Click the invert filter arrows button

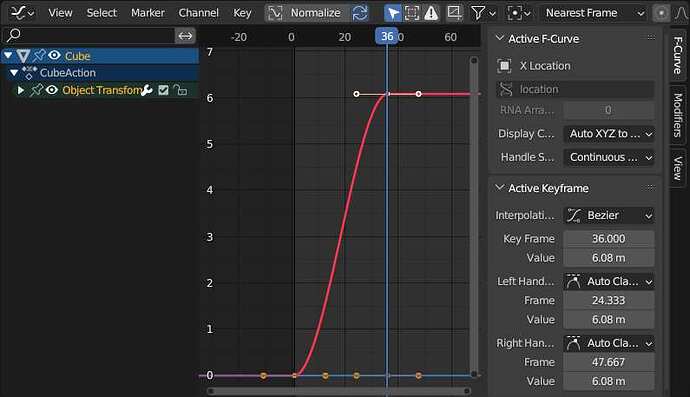tap(185, 35)
